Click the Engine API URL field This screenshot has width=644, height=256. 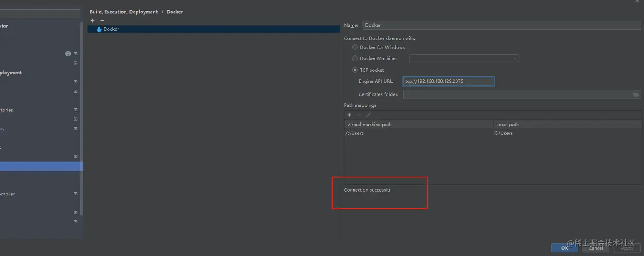click(x=448, y=81)
